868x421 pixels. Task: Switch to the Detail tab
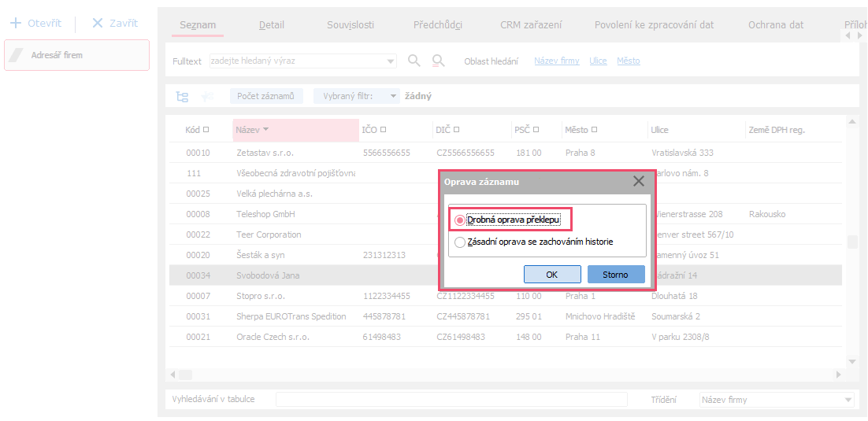[272, 25]
